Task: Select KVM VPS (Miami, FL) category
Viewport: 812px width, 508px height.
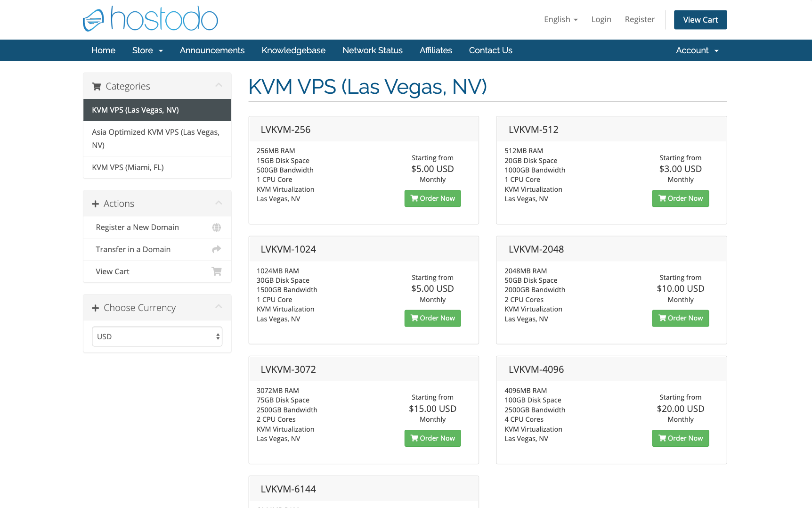Action: click(x=157, y=167)
